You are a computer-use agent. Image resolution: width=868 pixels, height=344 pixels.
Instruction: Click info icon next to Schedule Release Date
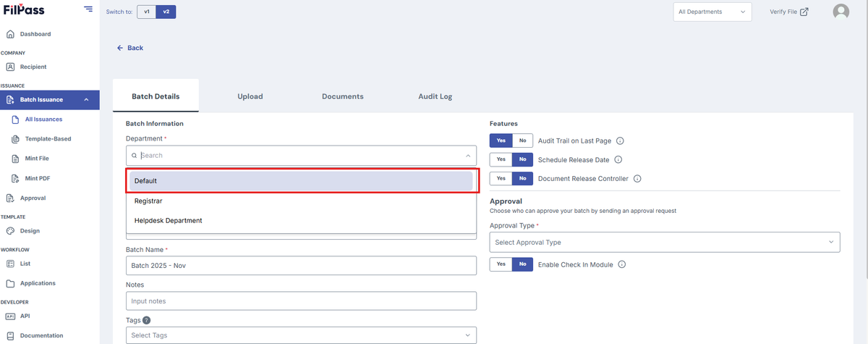pyautogui.click(x=618, y=159)
